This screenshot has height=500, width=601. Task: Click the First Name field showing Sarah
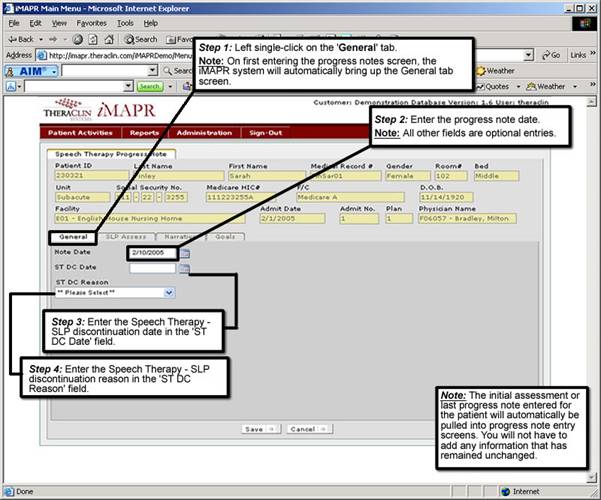coord(267,176)
